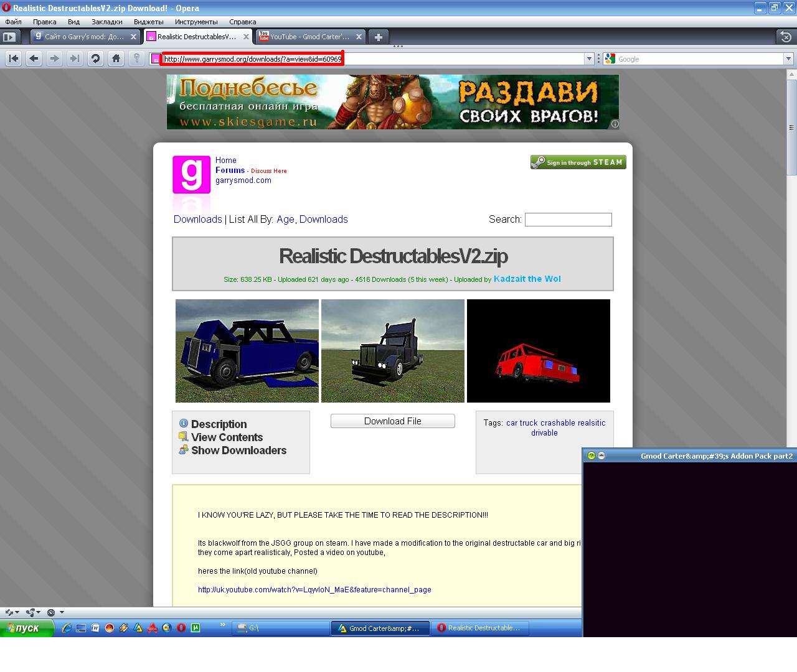Screen dimensions: 797x672
Task: Click Show Desktop quick launch icon
Action: click(x=81, y=628)
